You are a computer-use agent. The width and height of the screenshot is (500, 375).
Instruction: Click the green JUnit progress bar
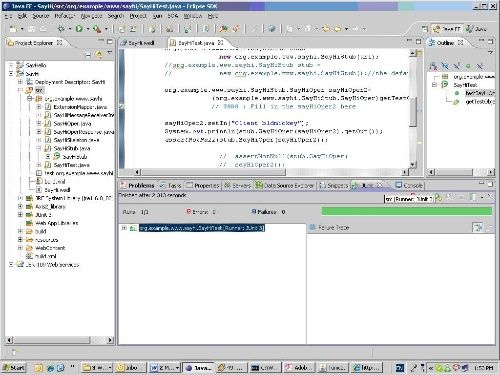[x=407, y=211]
